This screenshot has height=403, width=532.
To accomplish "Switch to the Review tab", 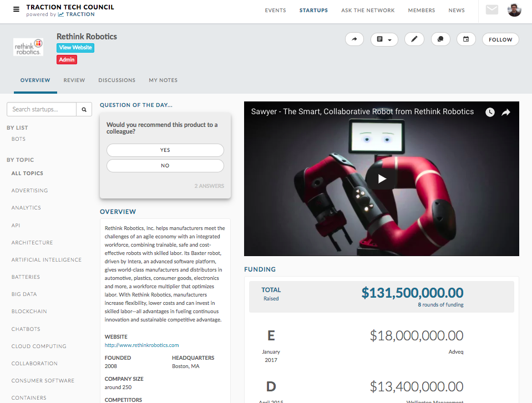I will pos(74,80).
